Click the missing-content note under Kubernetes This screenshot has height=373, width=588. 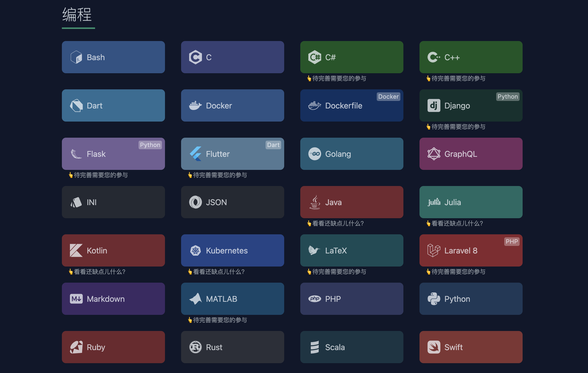(x=216, y=272)
